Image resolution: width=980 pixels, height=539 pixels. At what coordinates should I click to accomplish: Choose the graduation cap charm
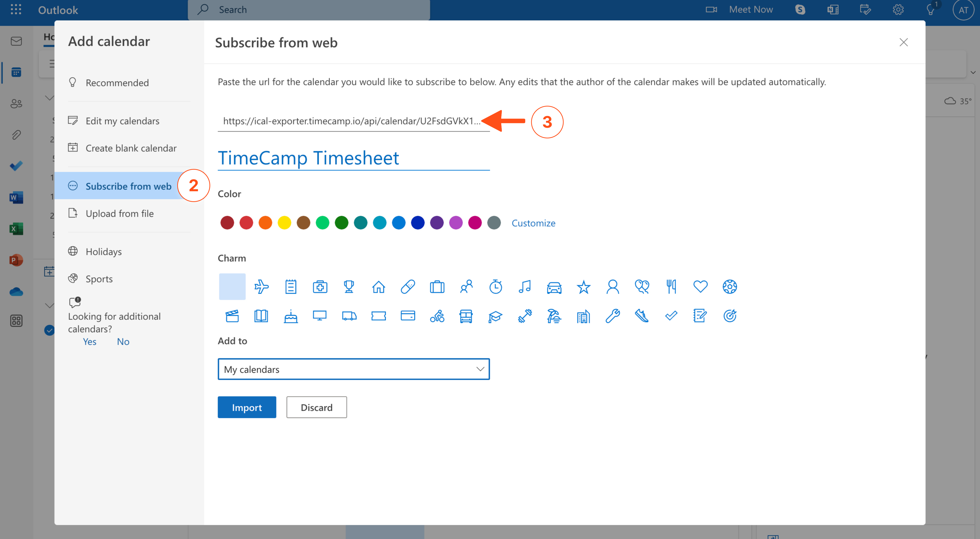(495, 316)
